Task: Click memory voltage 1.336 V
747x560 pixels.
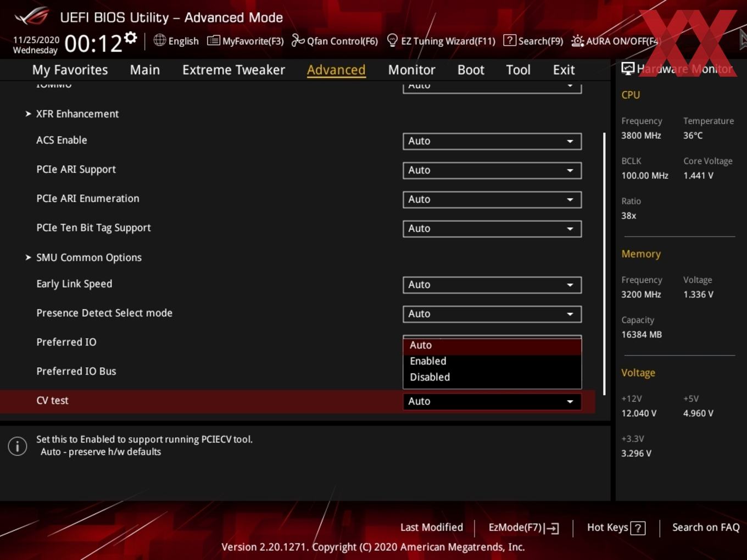Action: click(698, 295)
